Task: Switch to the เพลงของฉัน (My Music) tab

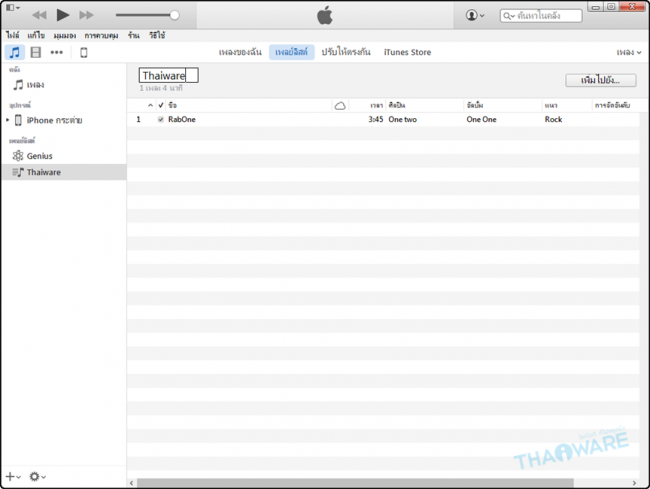Action: click(240, 52)
